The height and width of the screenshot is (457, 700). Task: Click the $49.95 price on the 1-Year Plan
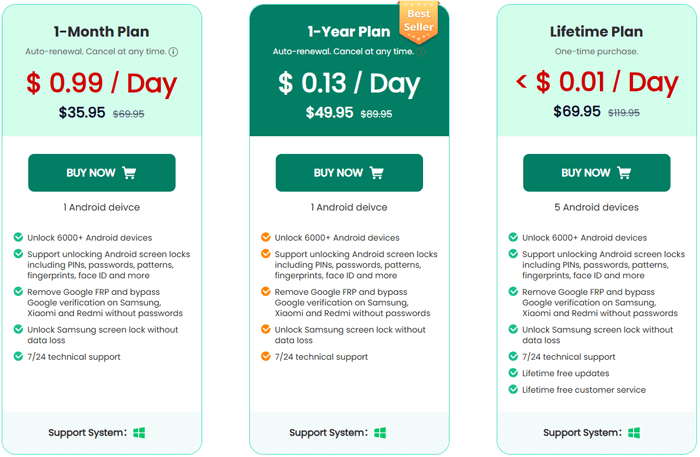329,112
